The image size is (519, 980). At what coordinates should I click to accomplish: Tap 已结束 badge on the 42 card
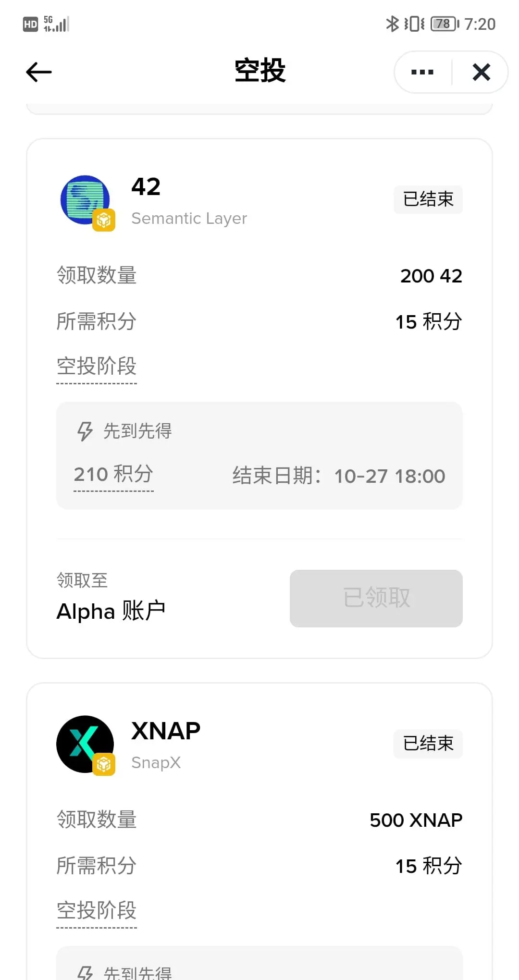tap(428, 199)
